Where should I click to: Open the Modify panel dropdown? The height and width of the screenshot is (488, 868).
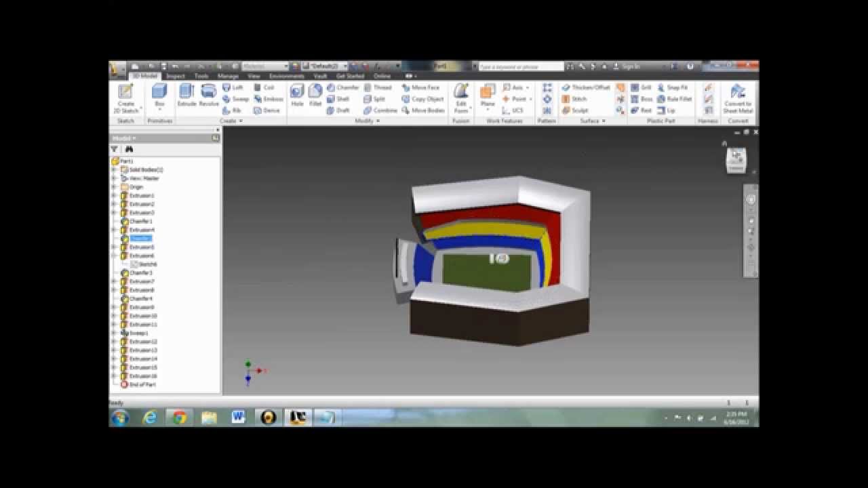pyautogui.click(x=368, y=121)
